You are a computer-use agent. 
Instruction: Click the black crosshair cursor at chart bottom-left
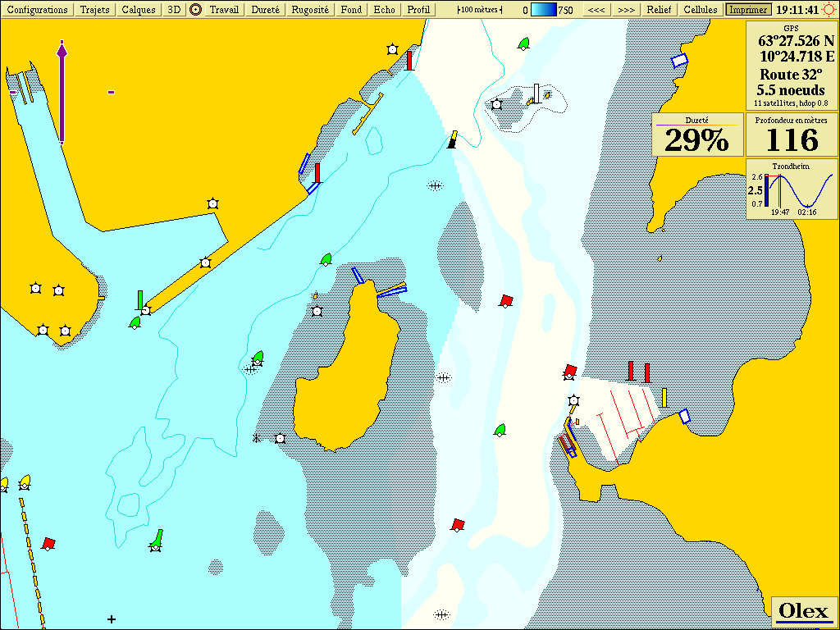[112, 619]
